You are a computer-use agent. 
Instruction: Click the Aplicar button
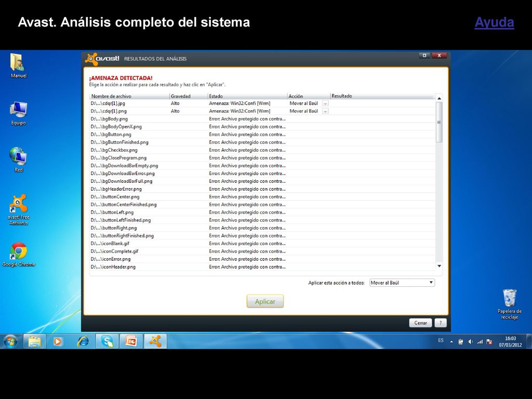point(265,301)
